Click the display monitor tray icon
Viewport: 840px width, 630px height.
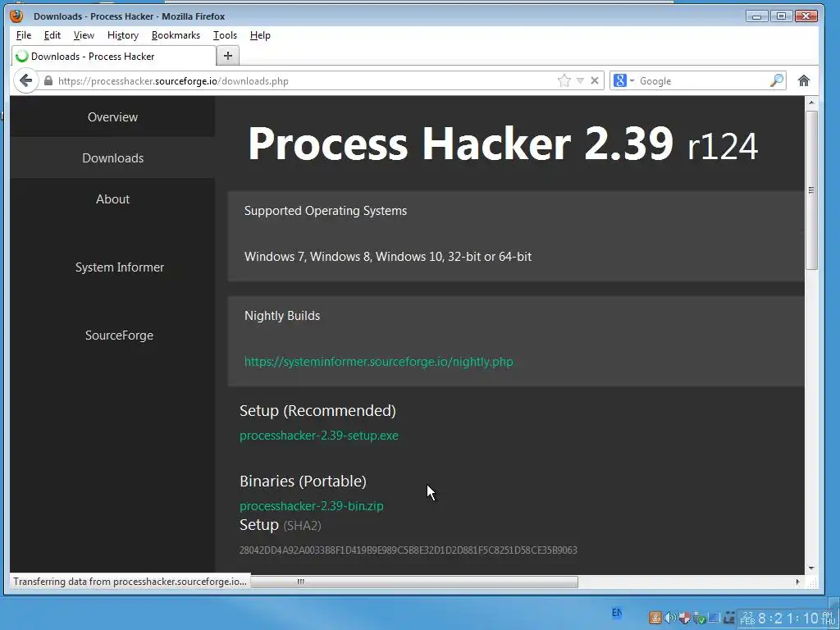(714, 618)
